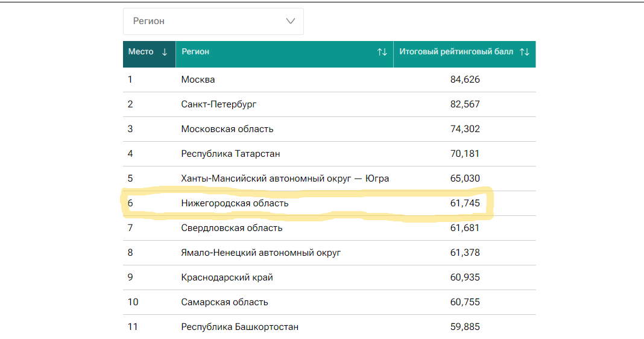This screenshot has height=339, width=644.
Task: Click the chevron arrow in Регион combo box
Action: [291, 21]
